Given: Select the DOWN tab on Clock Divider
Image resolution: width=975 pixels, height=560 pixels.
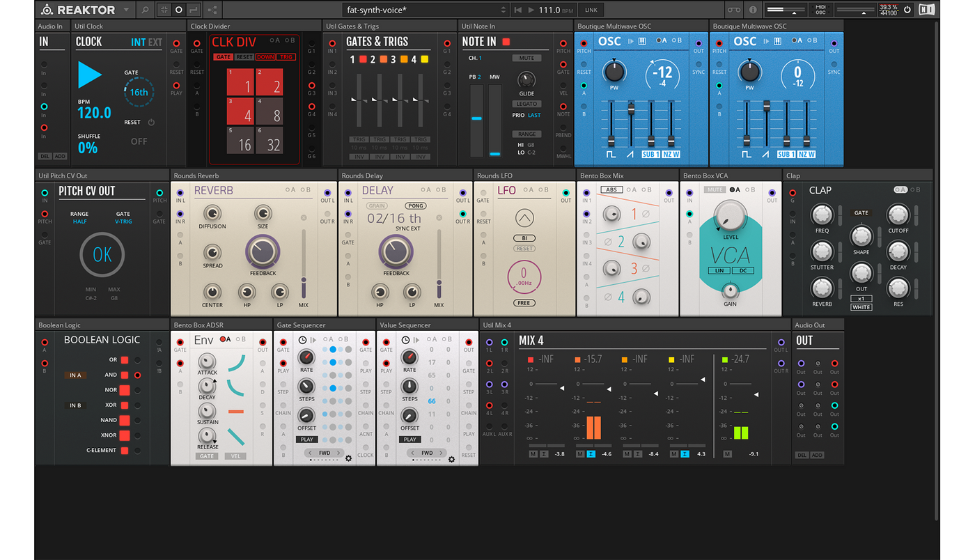Looking at the screenshot, I should click(265, 57).
